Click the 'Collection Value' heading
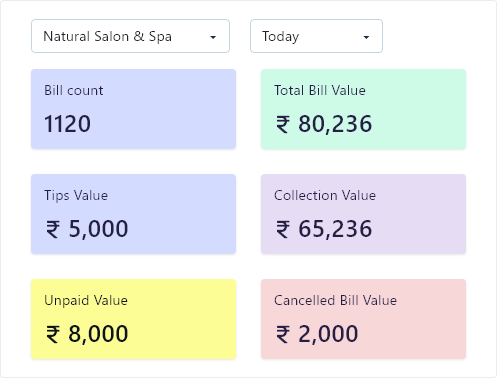497x378 pixels. pyautogui.click(x=325, y=195)
